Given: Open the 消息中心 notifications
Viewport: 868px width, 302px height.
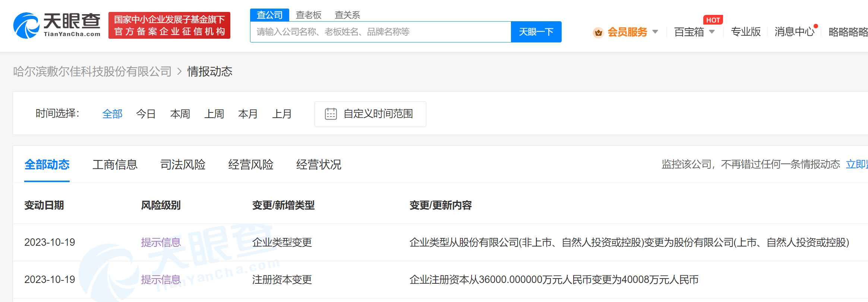Looking at the screenshot, I should 794,32.
